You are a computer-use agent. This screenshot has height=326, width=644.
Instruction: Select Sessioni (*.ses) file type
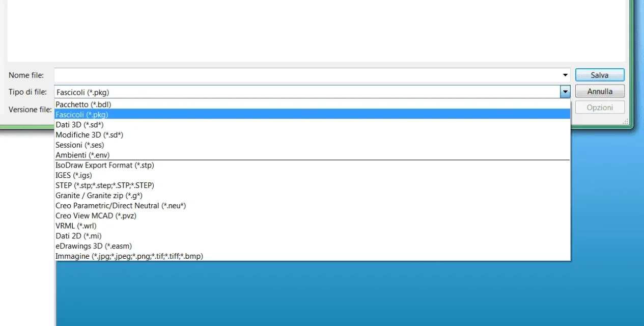pos(79,145)
